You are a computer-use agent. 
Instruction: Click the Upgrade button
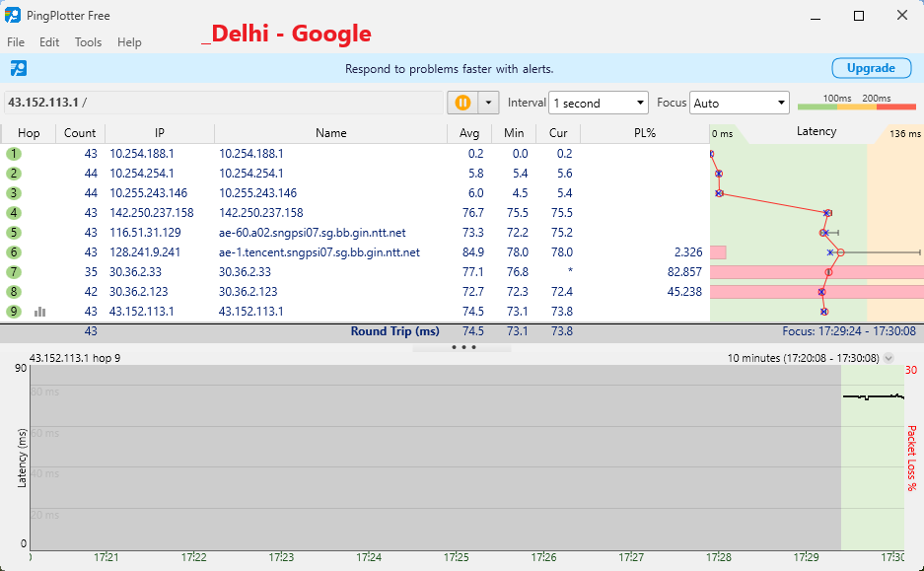click(x=871, y=68)
